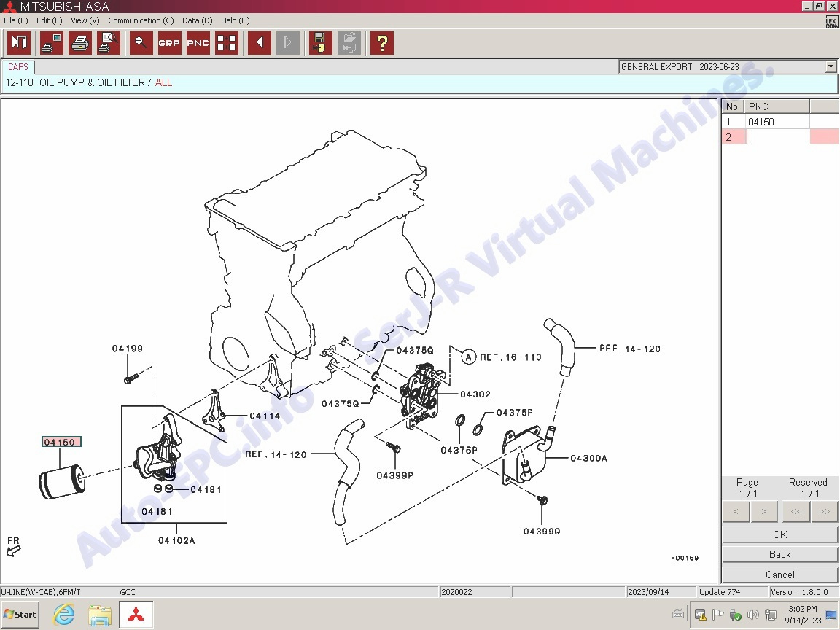The width and height of the screenshot is (840, 630).
Task: Open the Communication (C) menu
Action: pyautogui.click(x=141, y=20)
